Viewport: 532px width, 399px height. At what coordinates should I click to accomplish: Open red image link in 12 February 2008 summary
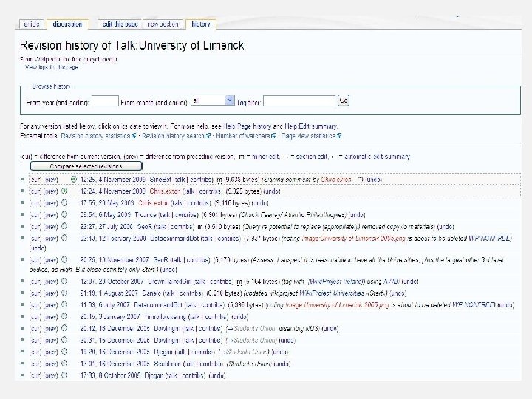[353, 239]
